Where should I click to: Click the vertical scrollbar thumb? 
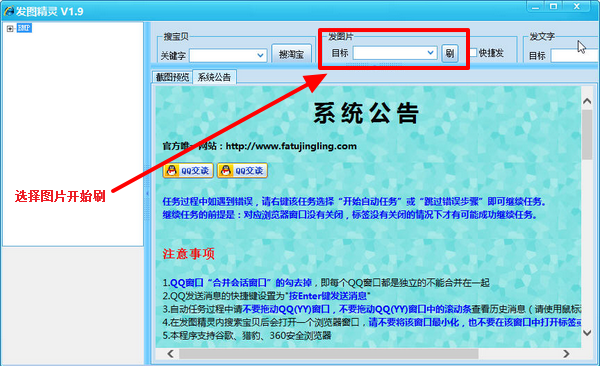pos(587,134)
